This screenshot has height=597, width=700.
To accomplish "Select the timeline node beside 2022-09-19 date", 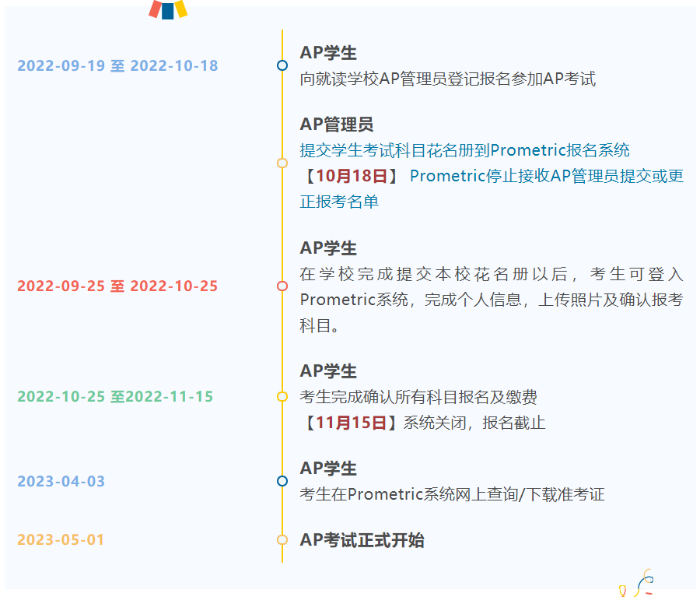I will click(x=281, y=66).
